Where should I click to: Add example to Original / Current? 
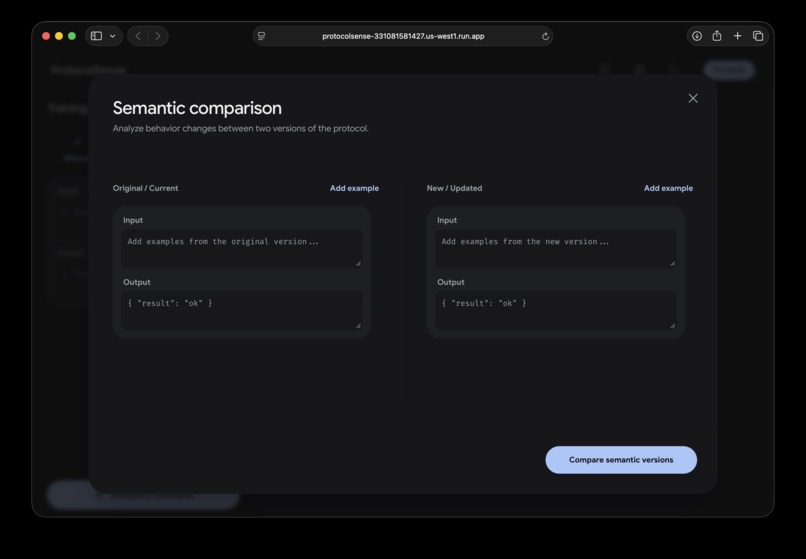click(x=354, y=188)
